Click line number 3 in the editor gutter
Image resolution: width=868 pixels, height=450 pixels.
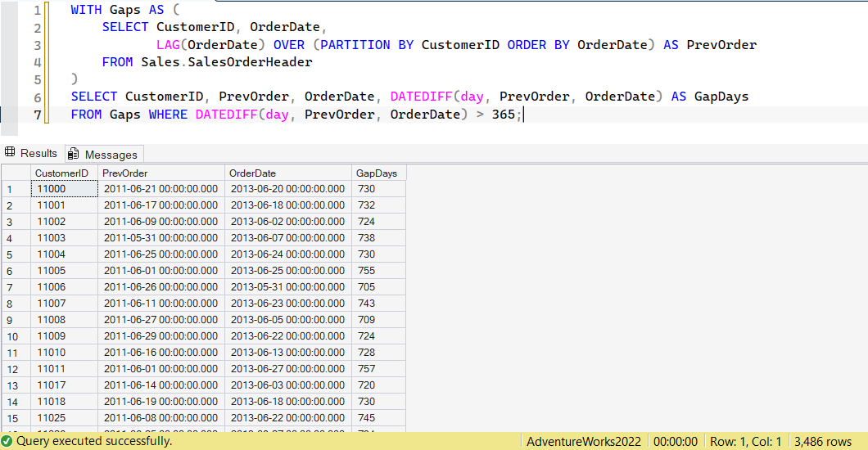[x=37, y=45]
